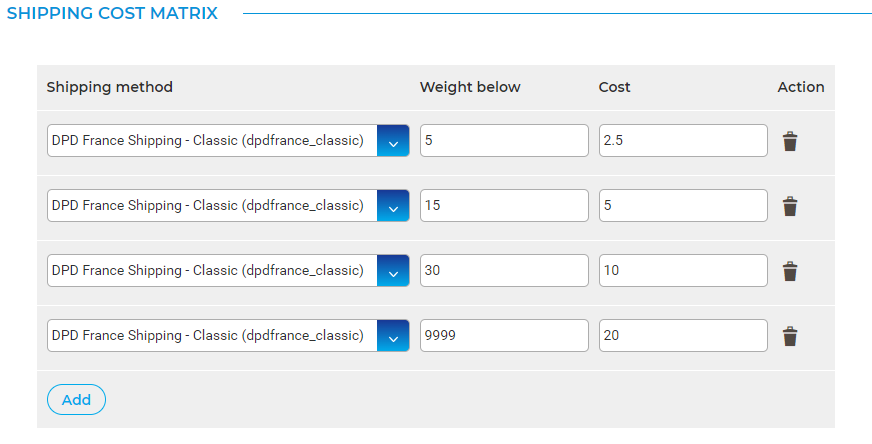Click the Weight below column header
This screenshot has height=444, width=872.
(x=470, y=87)
